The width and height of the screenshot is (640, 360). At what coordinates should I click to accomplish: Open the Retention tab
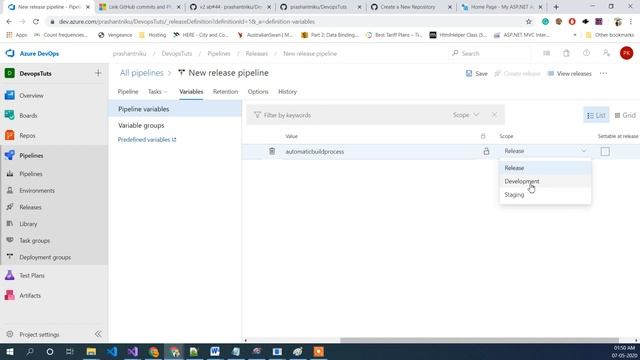pyautogui.click(x=225, y=92)
